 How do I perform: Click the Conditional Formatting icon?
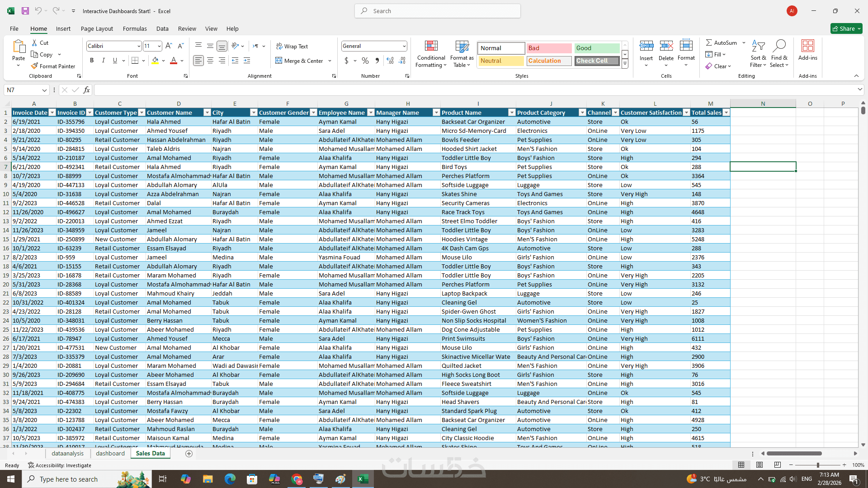pyautogui.click(x=431, y=46)
